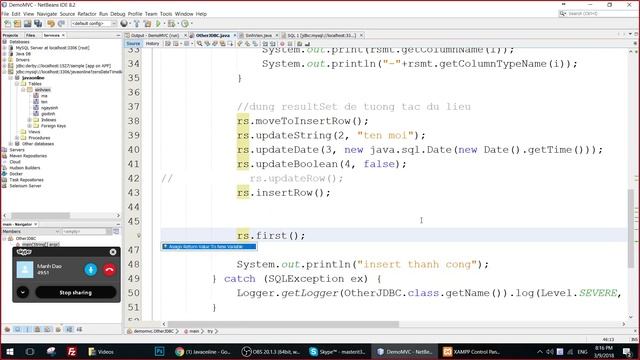Expand the Foreign Keys folder node
Image resolution: width=640 pixels, height=360 pixels.
pyautogui.click(x=29, y=126)
